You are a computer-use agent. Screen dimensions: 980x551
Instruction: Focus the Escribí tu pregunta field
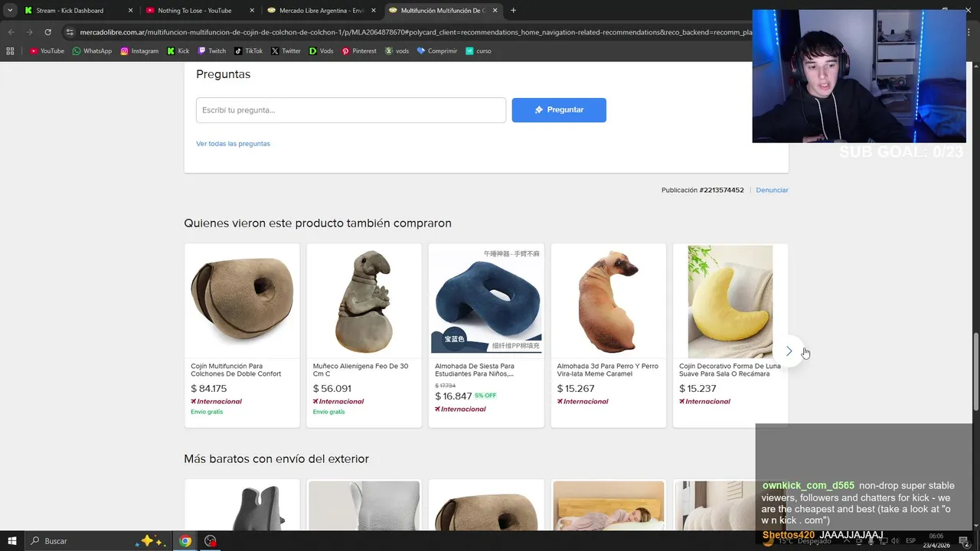tap(351, 110)
